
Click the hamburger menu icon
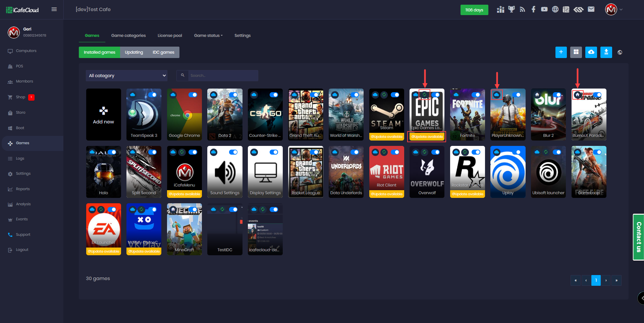click(x=54, y=9)
